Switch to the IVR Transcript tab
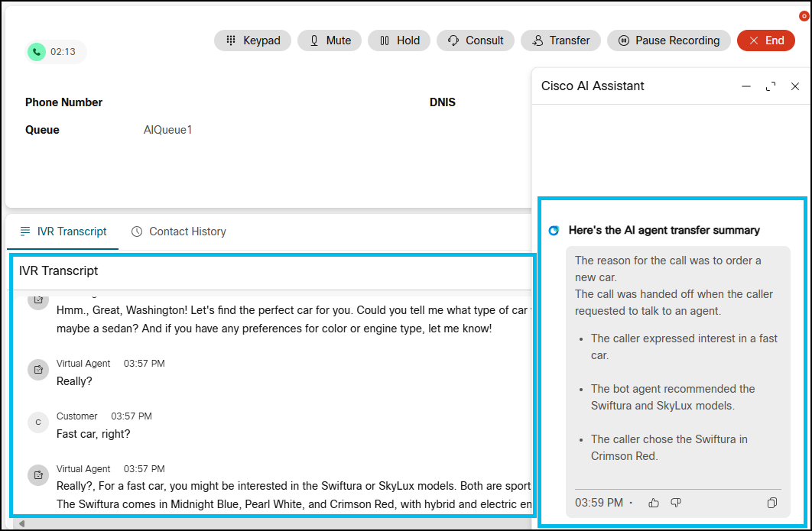The image size is (812, 531). coord(63,232)
